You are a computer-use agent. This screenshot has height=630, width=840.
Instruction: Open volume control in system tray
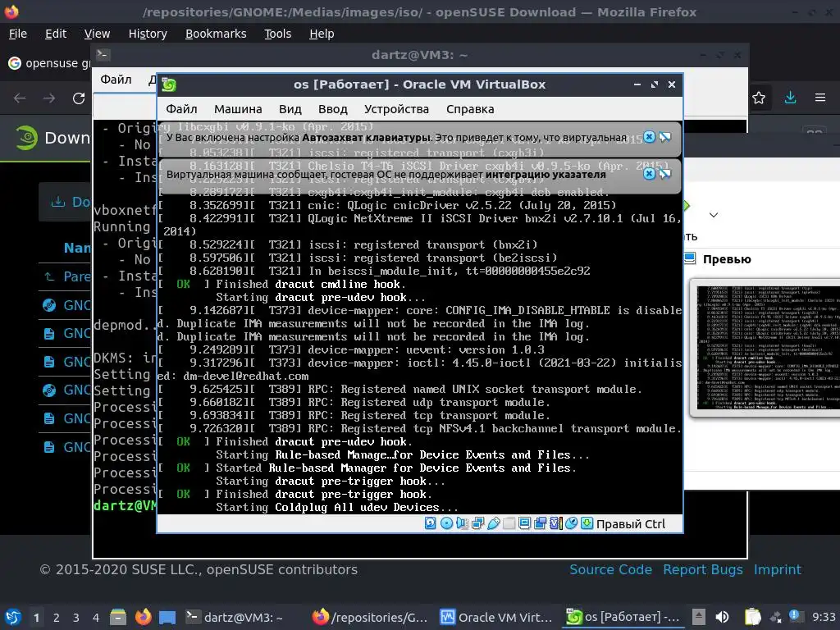coord(722,617)
